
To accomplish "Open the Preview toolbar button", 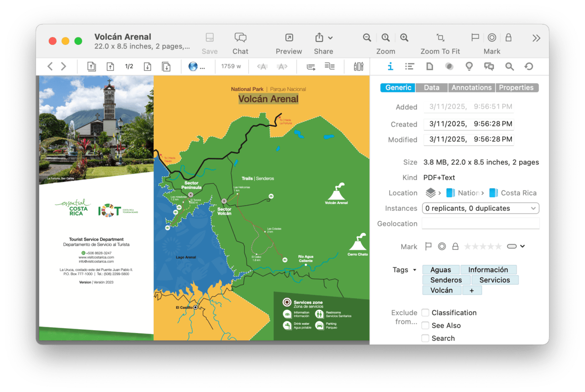I will [289, 38].
